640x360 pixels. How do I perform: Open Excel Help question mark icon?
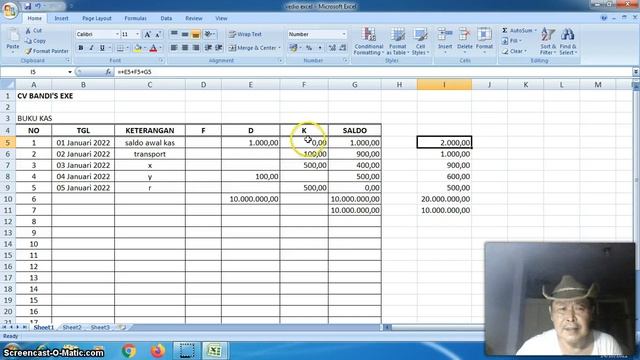[x=604, y=18]
